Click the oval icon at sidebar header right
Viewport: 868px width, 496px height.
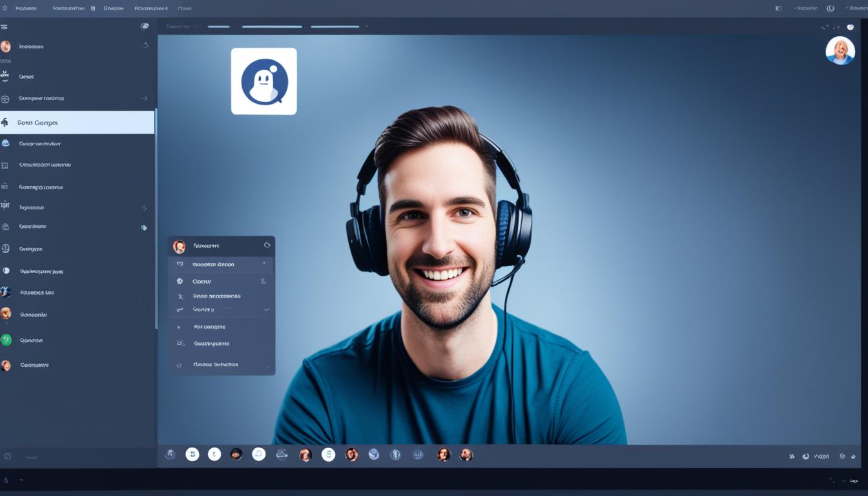tap(145, 26)
